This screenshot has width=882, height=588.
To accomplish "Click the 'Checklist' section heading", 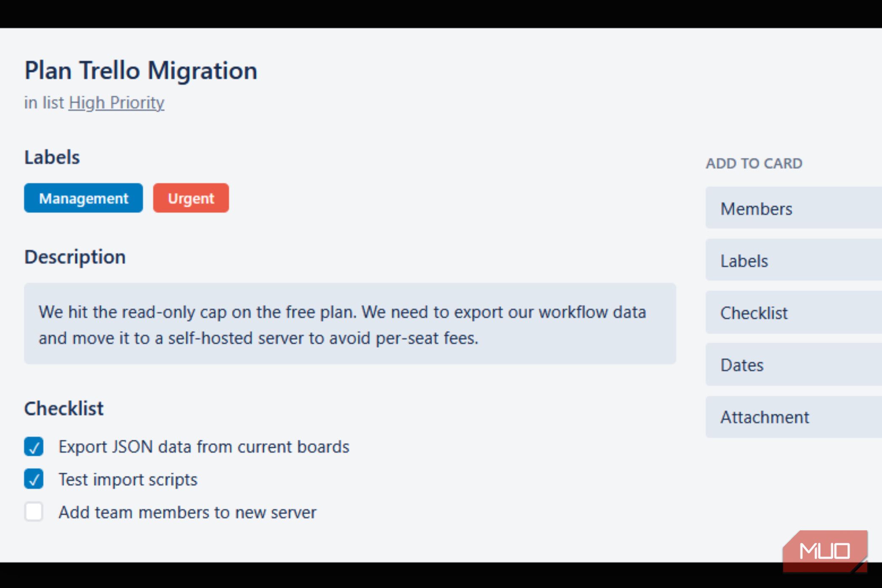I will (64, 408).
